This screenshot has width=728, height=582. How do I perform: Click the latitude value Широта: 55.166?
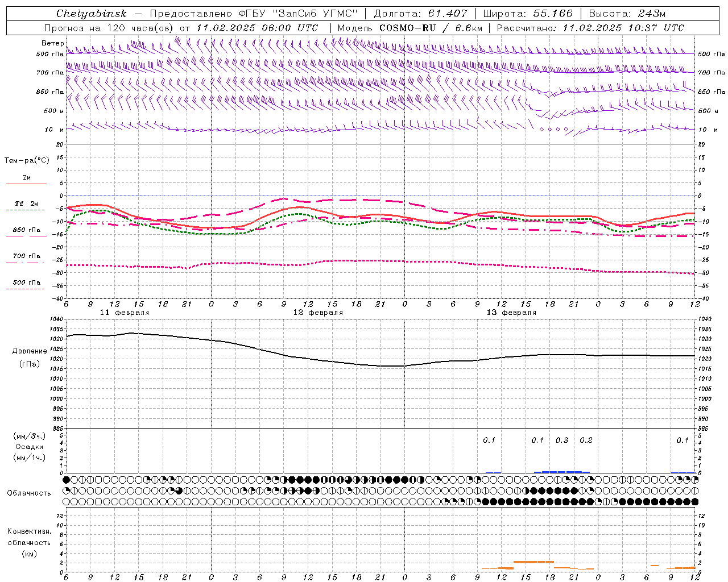pyautogui.click(x=527, y=14)
